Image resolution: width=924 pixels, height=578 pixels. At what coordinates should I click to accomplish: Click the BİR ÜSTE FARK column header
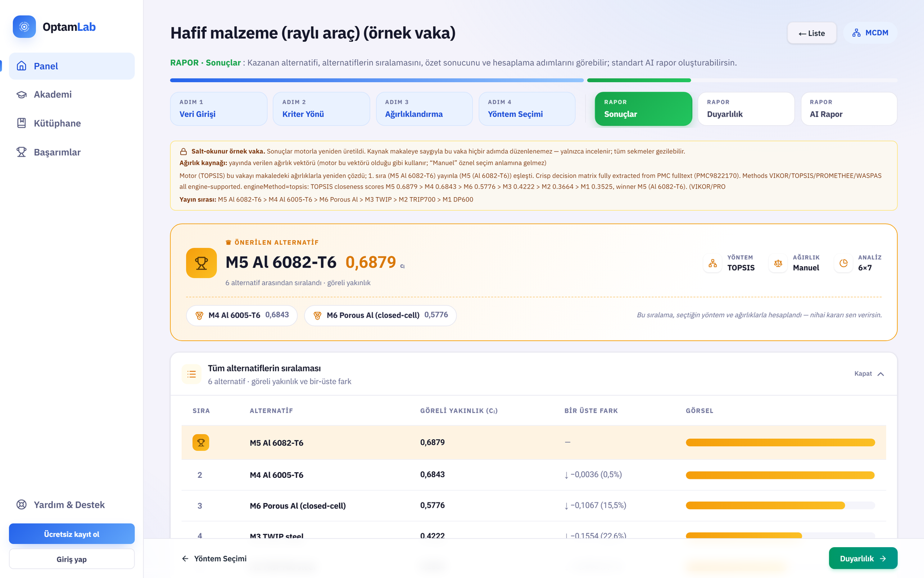pyautogui.click(x=591, y=411)
